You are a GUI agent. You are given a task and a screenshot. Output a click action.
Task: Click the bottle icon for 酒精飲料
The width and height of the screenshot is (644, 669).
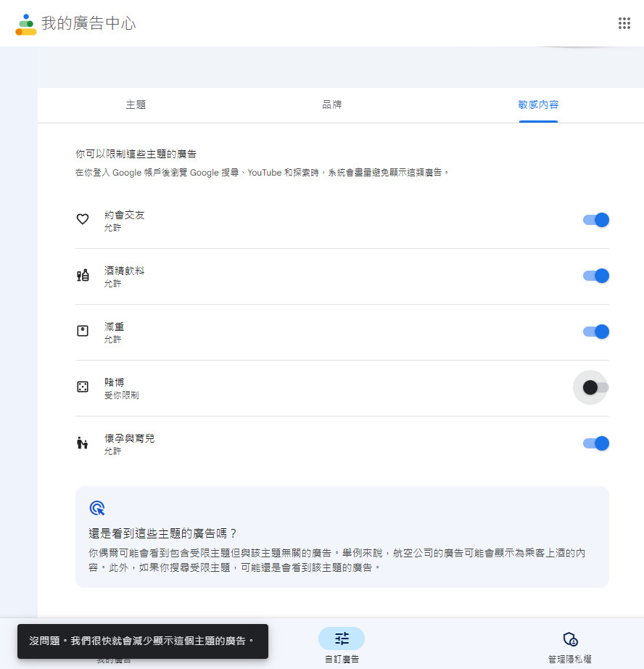pos(83,275)
